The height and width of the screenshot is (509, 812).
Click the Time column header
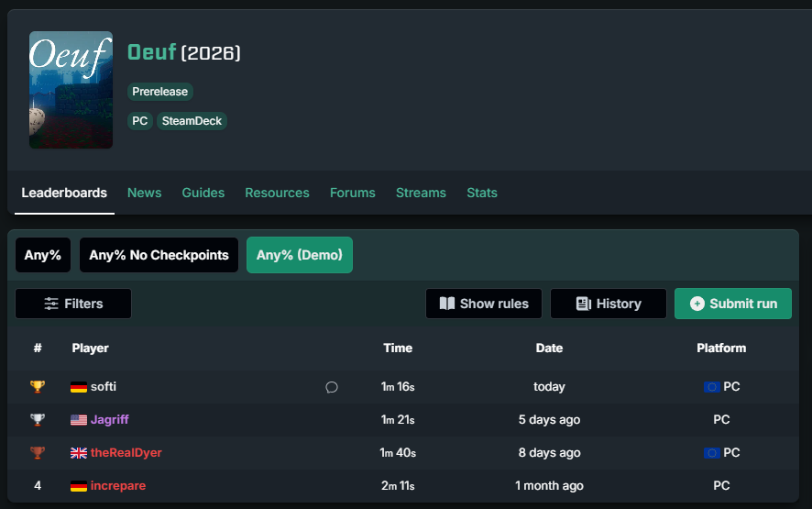coord(398,348)
